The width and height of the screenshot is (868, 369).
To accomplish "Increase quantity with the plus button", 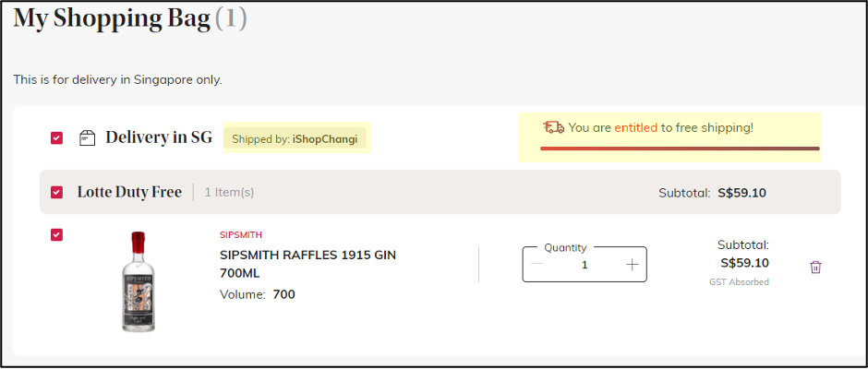I will 633,265.
